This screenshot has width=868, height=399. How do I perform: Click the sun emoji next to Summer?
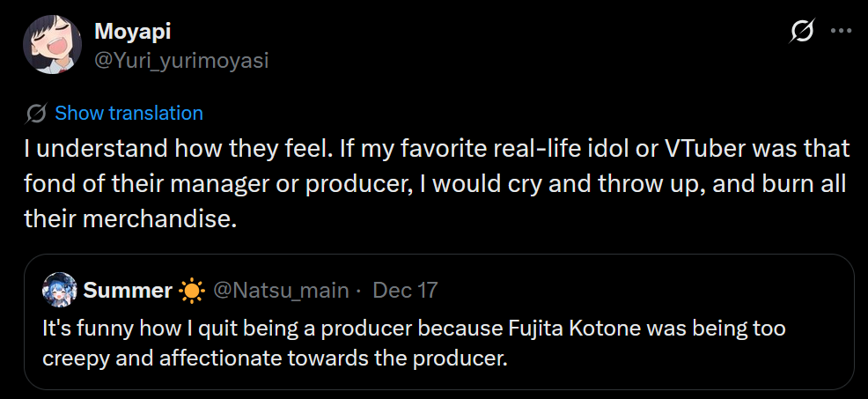pos(191,290)
